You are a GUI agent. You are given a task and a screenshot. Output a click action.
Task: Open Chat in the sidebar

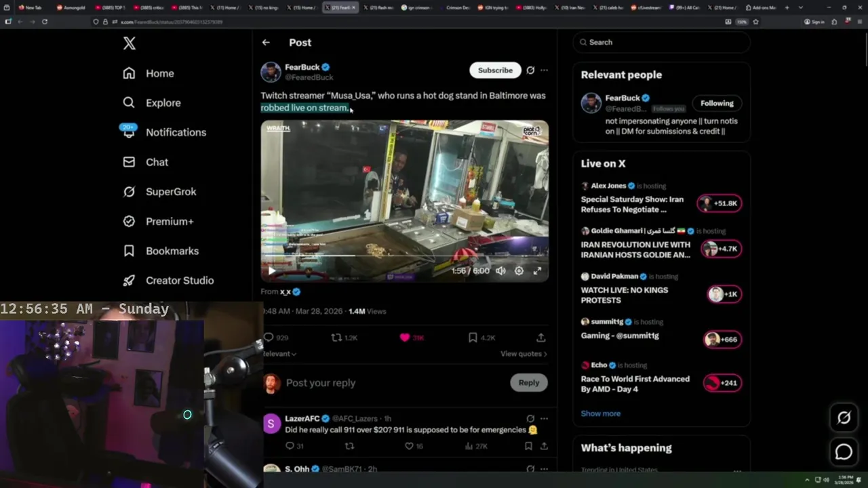[x=145, y=162]
